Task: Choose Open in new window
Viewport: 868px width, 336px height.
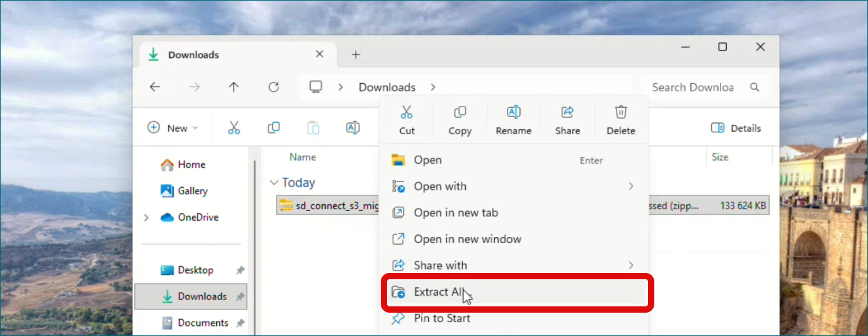Action: (514, 240)
